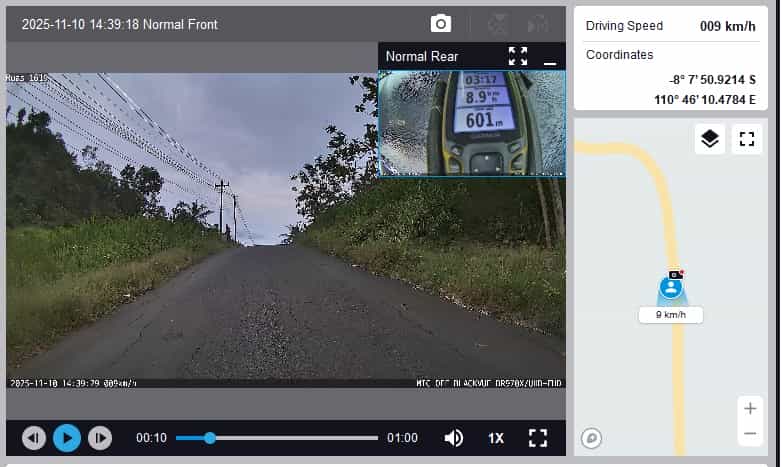Zoom out on the map
The width and height of the screenshot is (782, 467).
tap(750, 434)
